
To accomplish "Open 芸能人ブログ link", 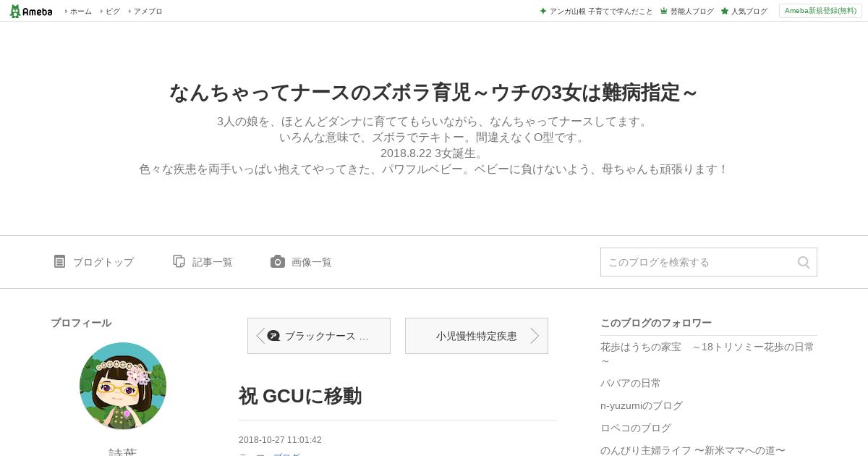I will coord(692,12).
